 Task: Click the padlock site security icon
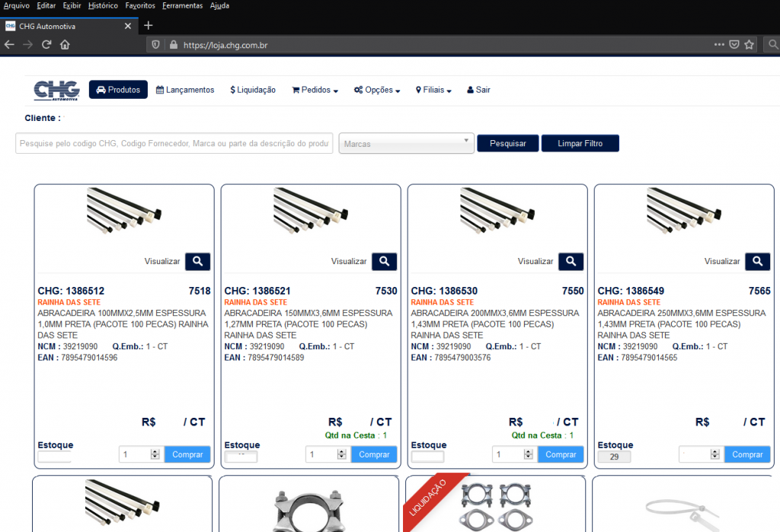(x=173, y=45)
